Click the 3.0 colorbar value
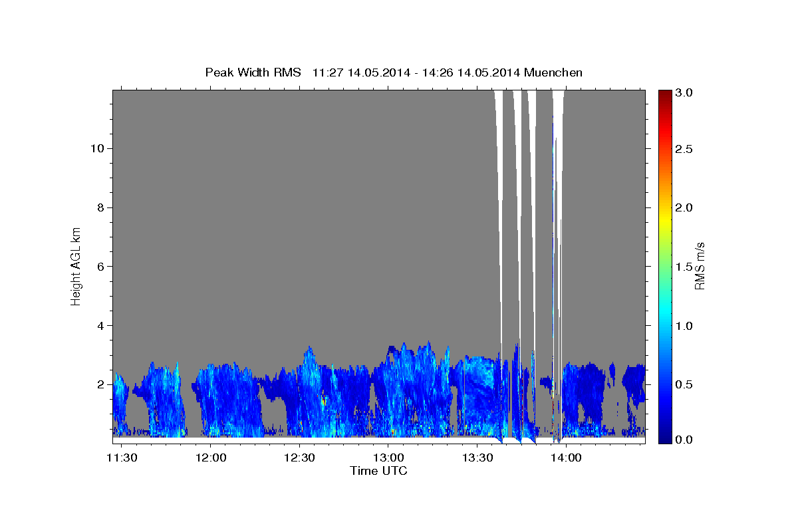The image size is (798, 532). (x=684, y=92)
